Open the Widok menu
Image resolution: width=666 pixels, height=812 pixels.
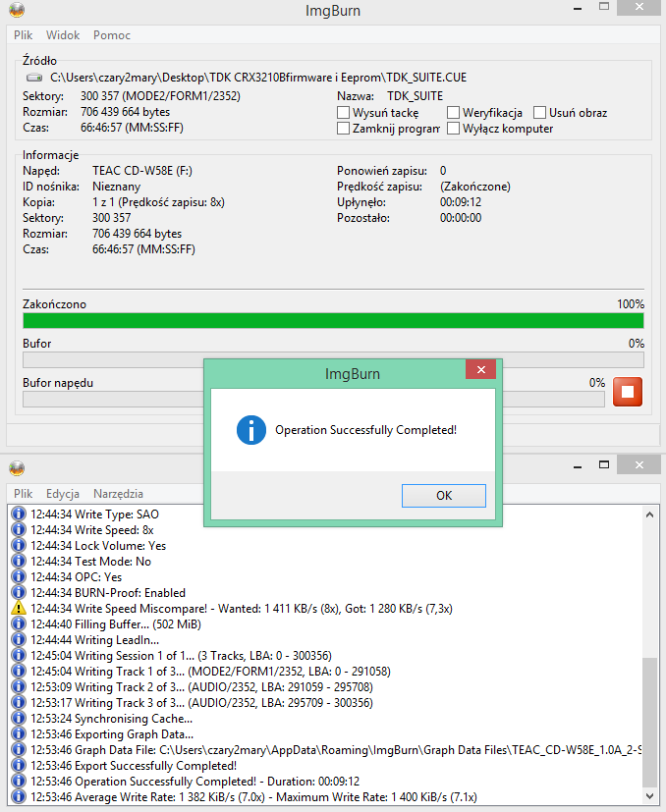[x=63, y=35]
